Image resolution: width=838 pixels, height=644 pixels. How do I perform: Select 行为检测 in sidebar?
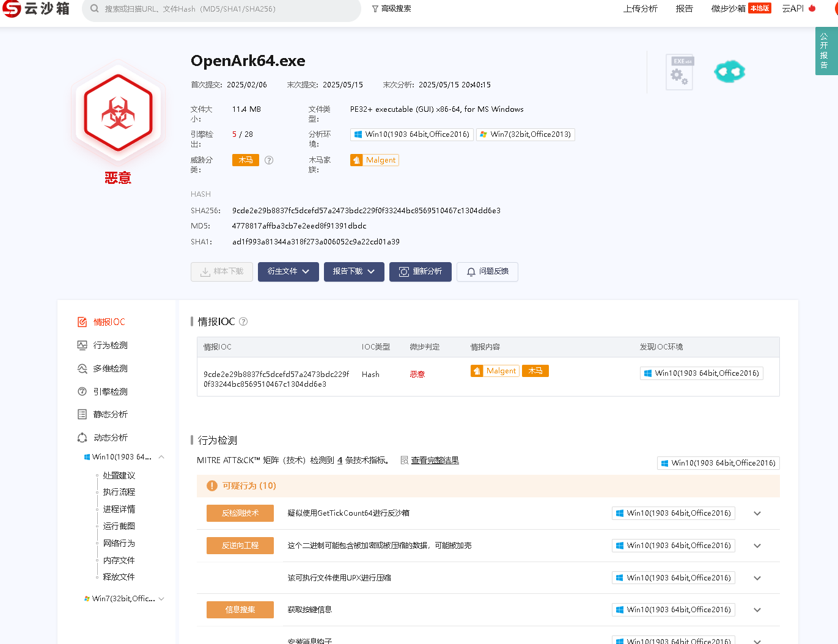coord(110,345)
